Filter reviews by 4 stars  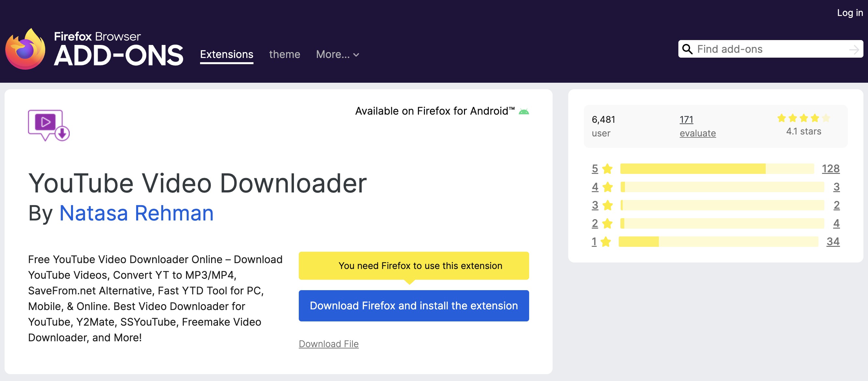tap(595, 187)
